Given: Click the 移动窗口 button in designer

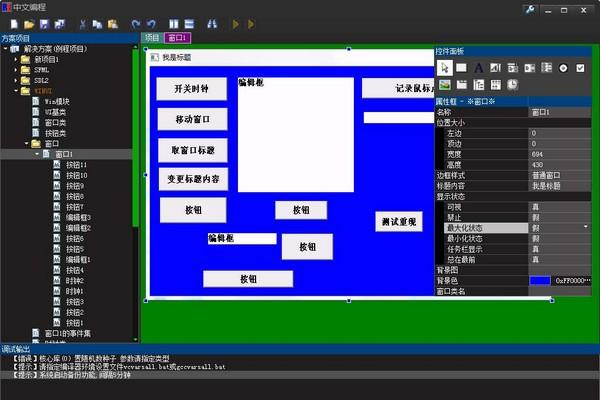Looking at the screenshot, I should pyautogui.click(x=192, y=119).
